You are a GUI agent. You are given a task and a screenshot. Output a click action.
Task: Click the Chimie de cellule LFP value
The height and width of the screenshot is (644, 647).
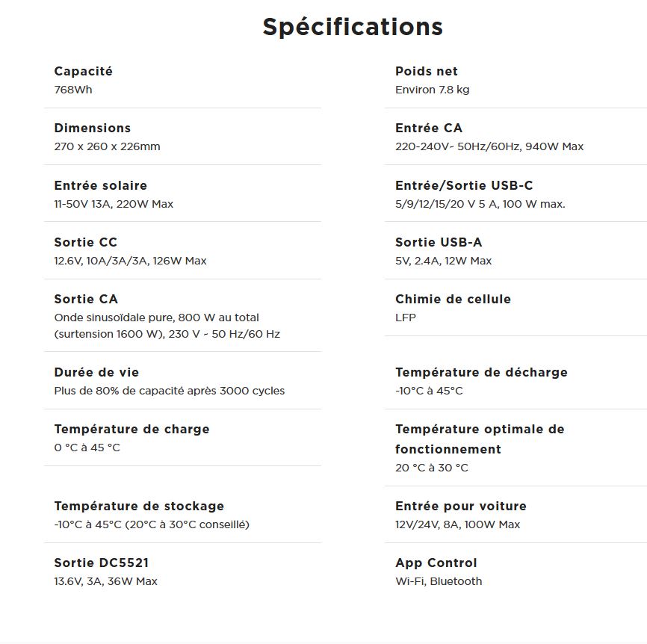point(406,318)
